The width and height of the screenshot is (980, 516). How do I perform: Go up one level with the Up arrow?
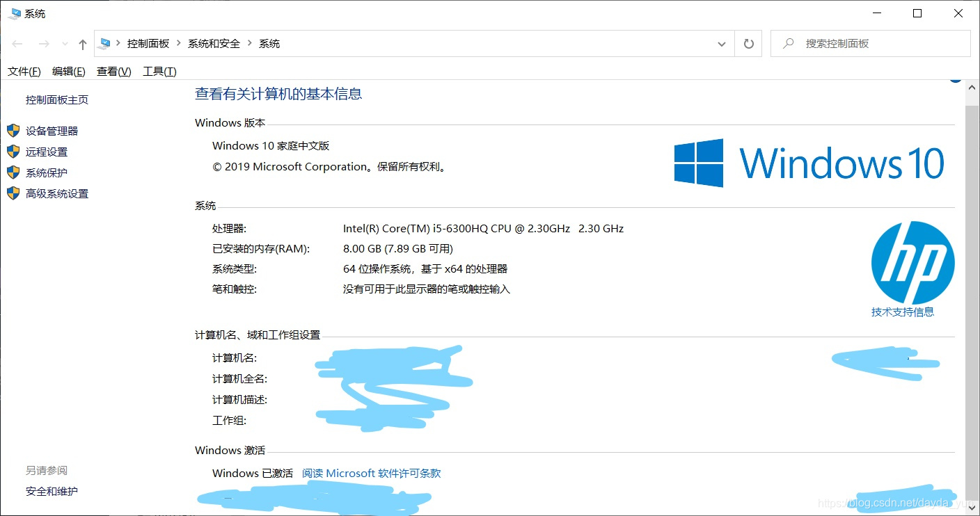point(83,44)
